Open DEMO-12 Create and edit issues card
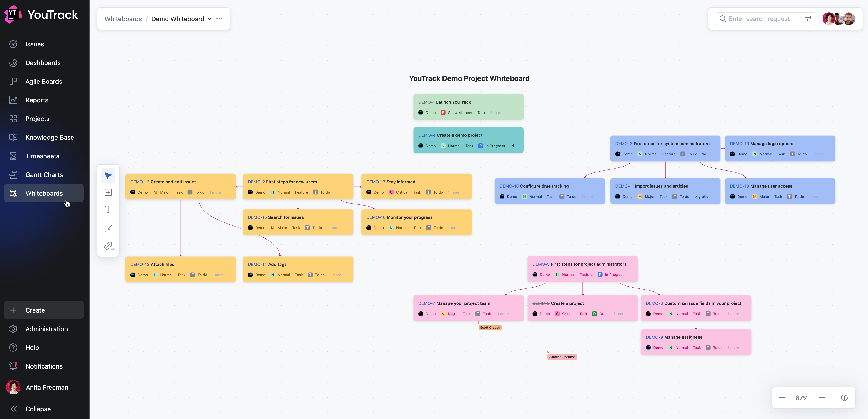This screenshot has height=419, width=868. tap(173, 182)
